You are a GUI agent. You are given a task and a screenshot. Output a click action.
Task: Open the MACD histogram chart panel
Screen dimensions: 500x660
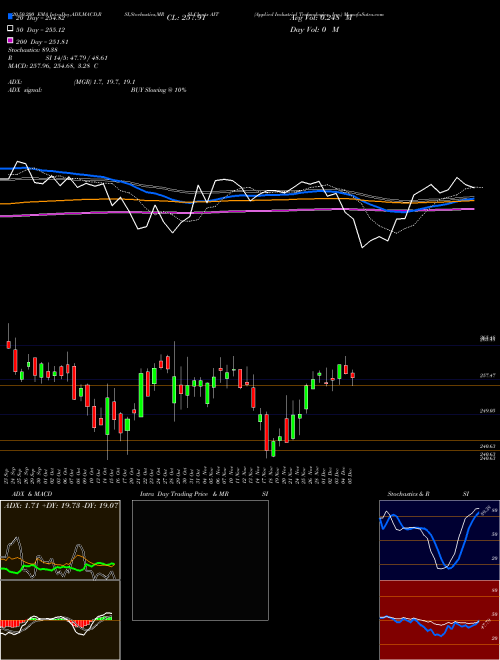60,620
